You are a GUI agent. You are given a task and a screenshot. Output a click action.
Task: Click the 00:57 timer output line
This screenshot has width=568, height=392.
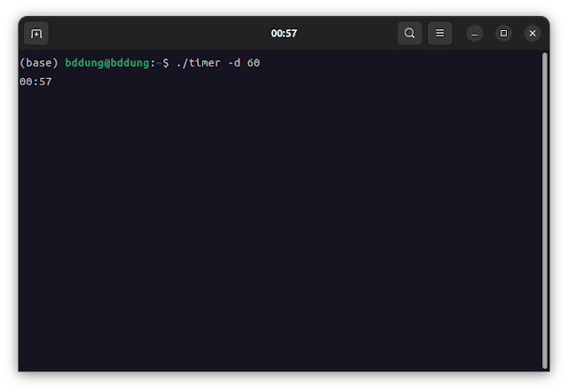[x=35, y=82]
